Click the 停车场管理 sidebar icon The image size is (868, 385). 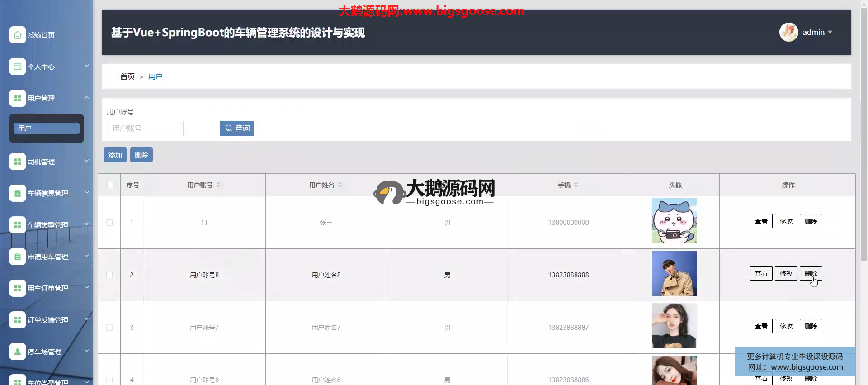point(17,352)
